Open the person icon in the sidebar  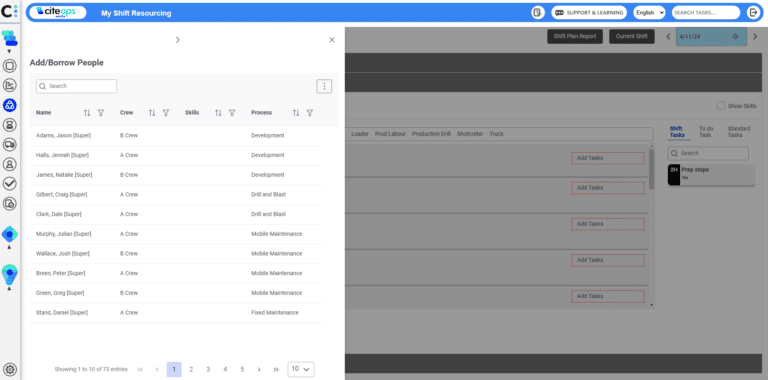(x=10, y=164)
